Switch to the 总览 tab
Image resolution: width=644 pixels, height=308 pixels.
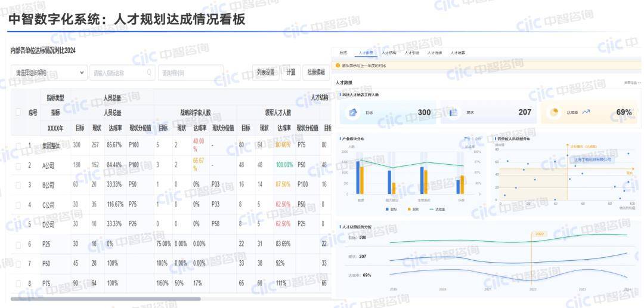[x=343, y=53]
